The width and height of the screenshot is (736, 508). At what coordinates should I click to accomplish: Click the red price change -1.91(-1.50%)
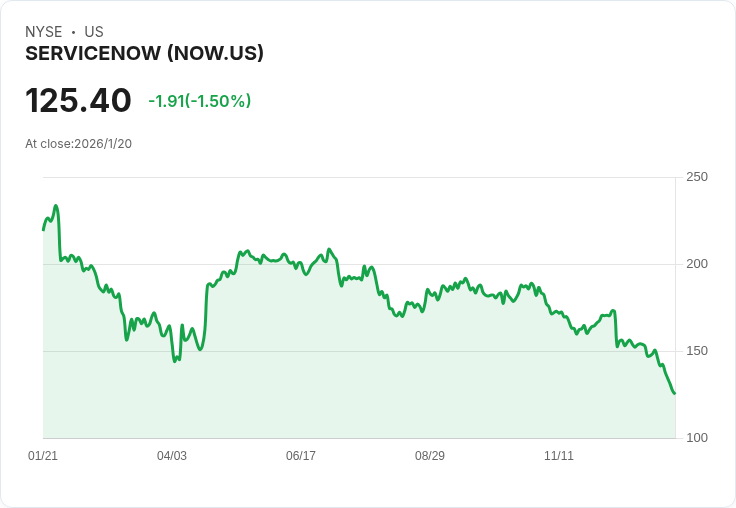pyautogui.click(x=199, y=101)
